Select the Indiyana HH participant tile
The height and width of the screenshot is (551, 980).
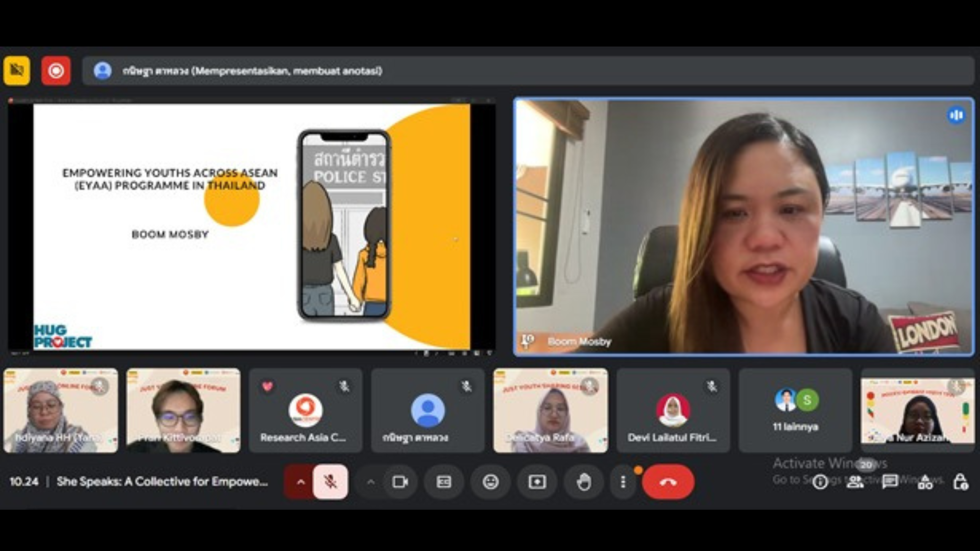pyautogui.click(x=61, y=410)
